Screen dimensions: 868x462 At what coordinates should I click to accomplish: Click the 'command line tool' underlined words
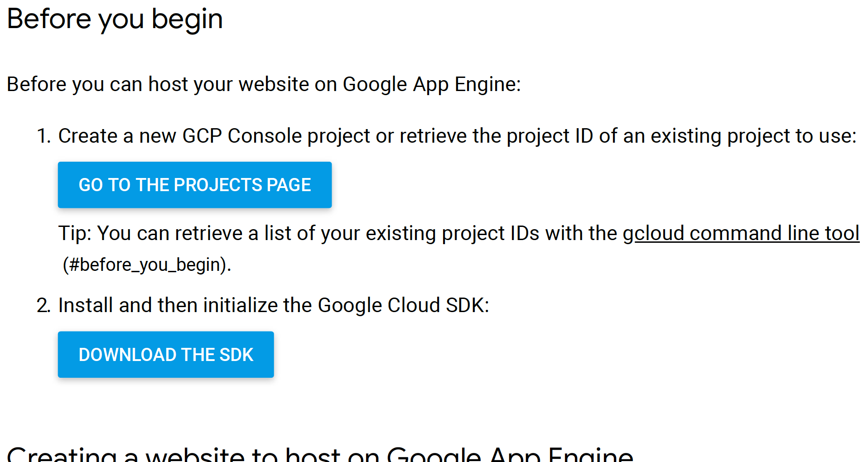pos(775,233)
